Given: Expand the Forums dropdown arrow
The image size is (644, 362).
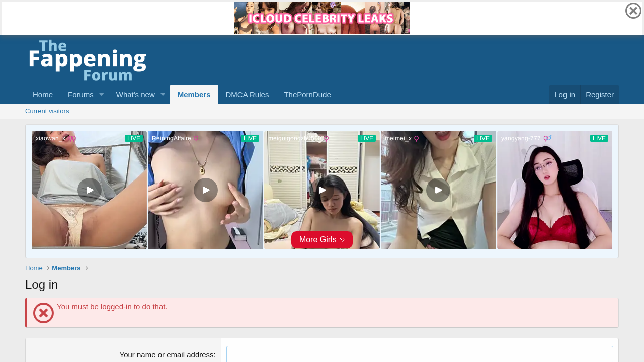Looking at the screenshot, I should (101, 95).
